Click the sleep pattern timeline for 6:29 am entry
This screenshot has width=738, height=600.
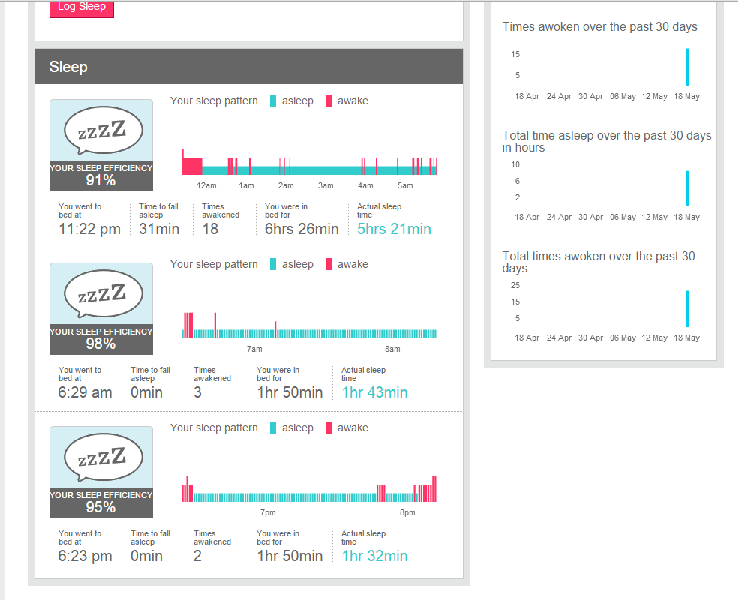pos(310,329)
